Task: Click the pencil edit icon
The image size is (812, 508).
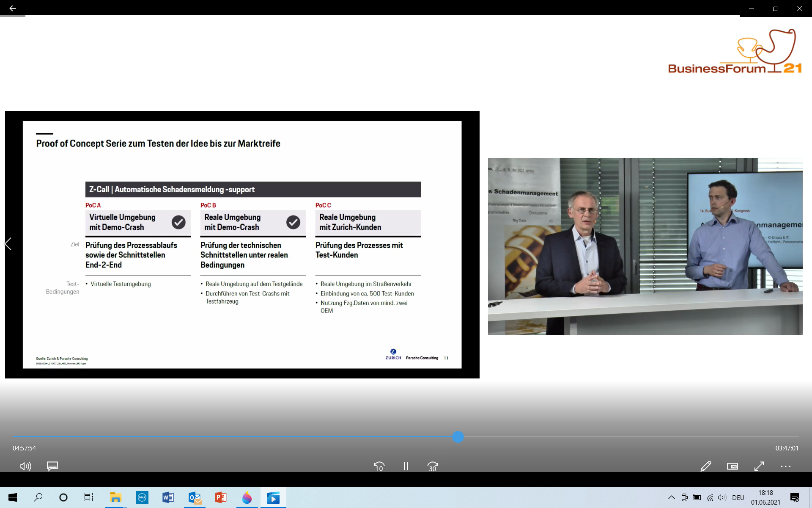Action: coord(705,466)
